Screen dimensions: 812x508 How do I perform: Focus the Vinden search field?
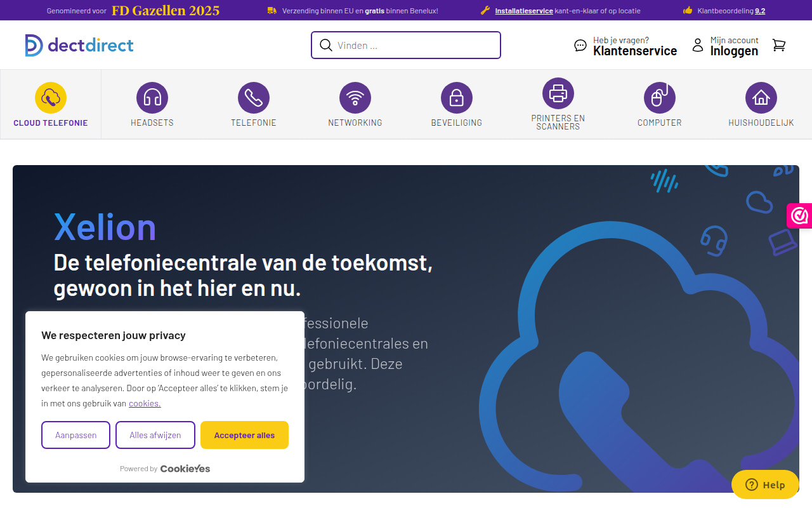click(406, 45)
